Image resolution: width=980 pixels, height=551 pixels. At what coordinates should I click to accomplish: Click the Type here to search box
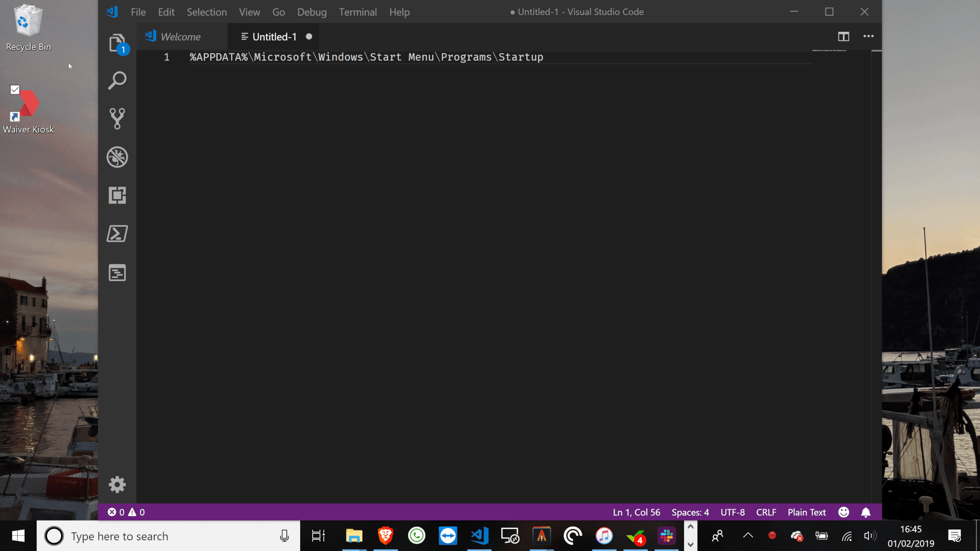click(168, 536)
